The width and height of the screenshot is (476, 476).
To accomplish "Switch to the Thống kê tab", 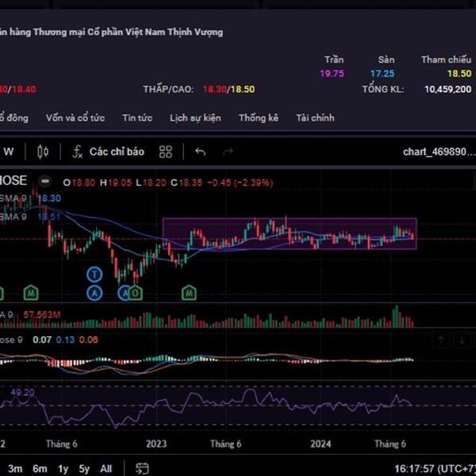I will coord(259,117).
